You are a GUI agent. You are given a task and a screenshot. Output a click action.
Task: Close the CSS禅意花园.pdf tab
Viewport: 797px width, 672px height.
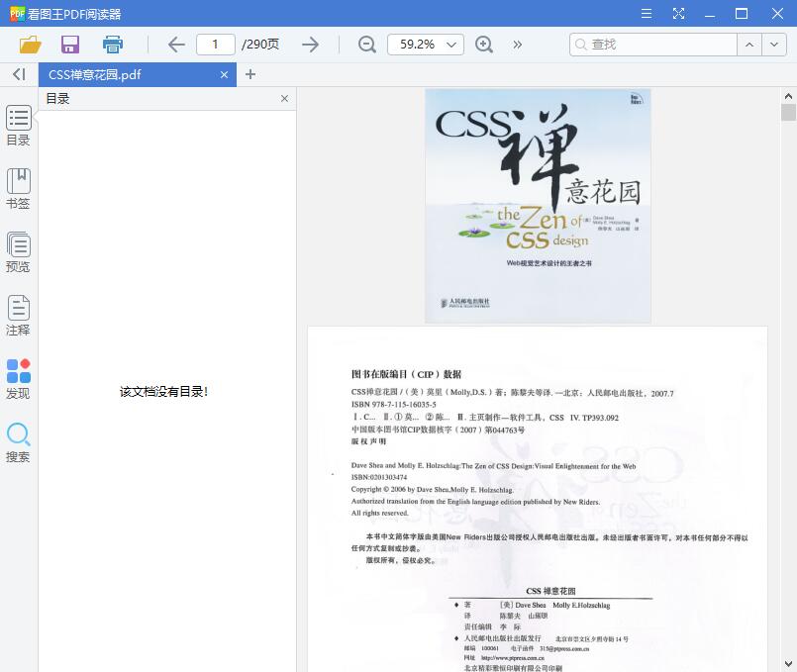click(x=224, y=74)
